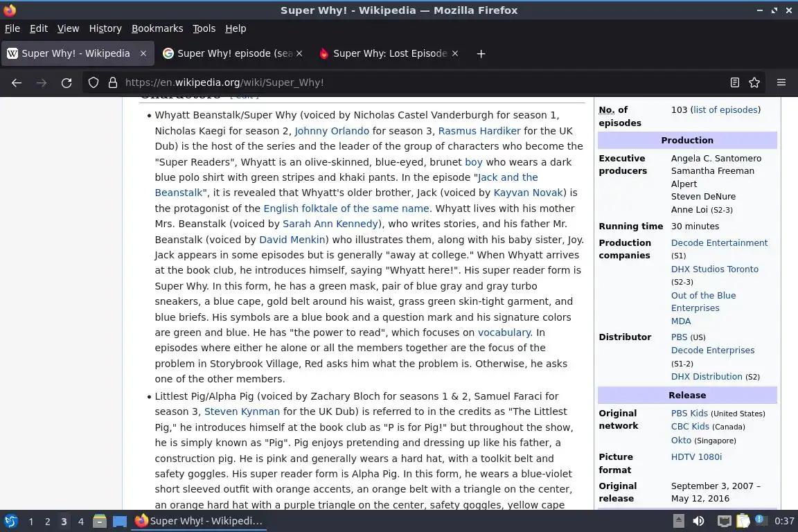Open the Decode Enterprises link
The width and height of the screenshot is (798, 532).
coord(713,351)
